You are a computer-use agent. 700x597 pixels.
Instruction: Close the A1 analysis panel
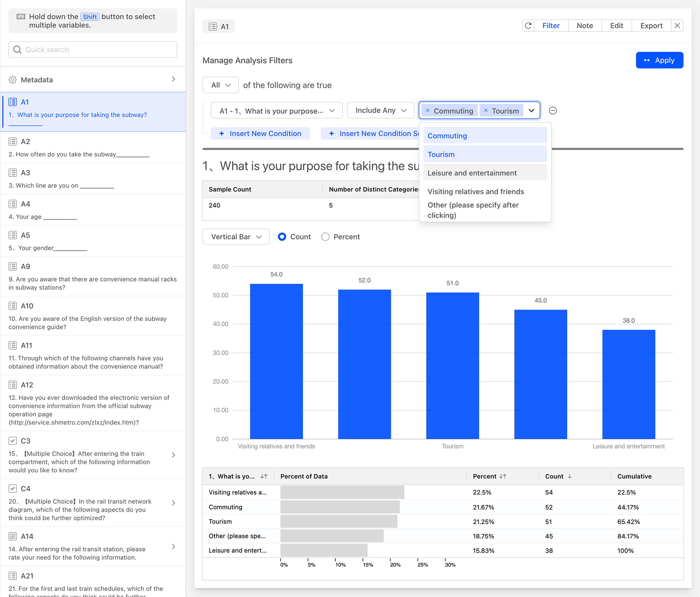point(677,26)
